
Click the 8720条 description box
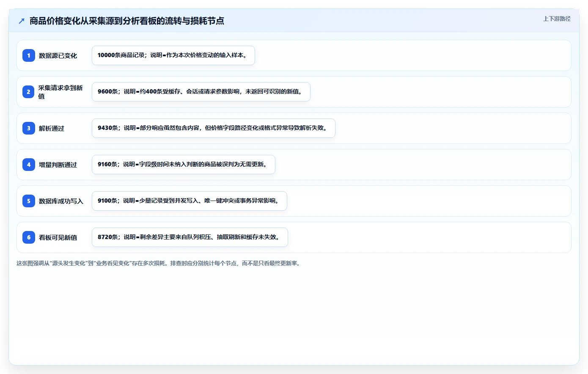(x=190, y=237)
